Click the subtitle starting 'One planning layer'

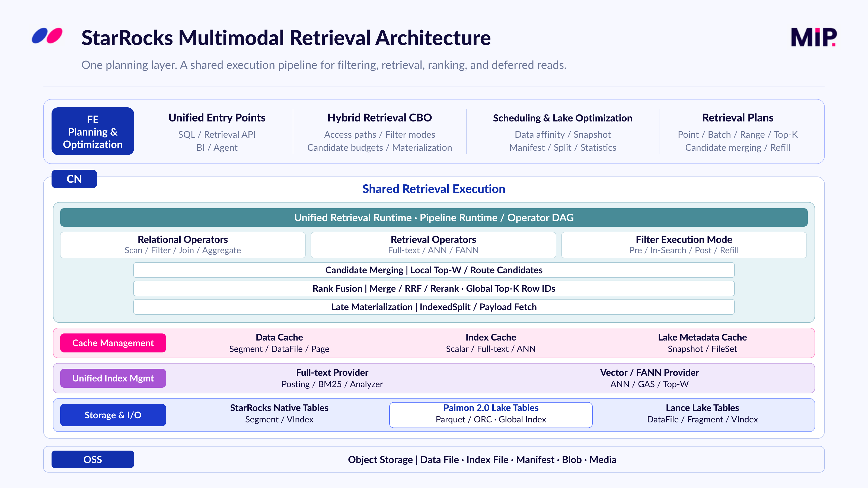tap(324, 65)
